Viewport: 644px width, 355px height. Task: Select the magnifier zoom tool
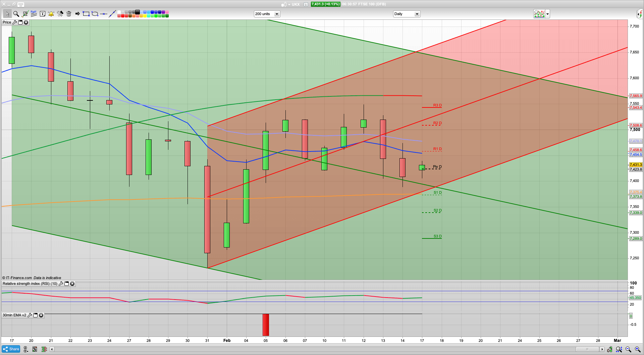[16, 14]
